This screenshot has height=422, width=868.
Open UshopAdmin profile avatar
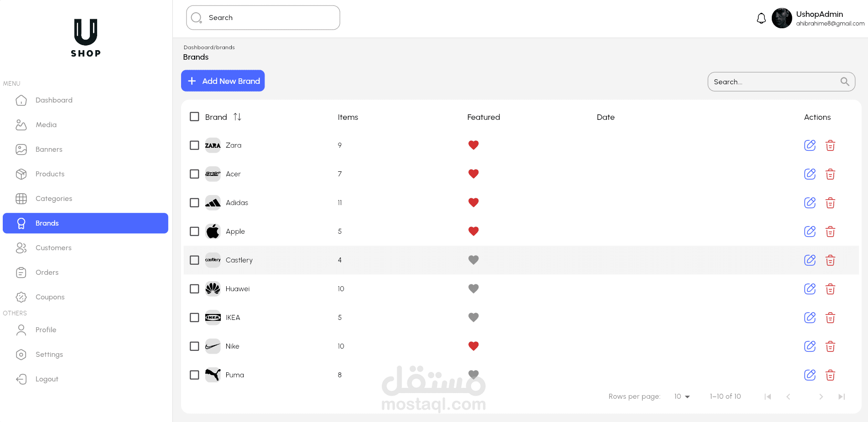click(782, 18)
